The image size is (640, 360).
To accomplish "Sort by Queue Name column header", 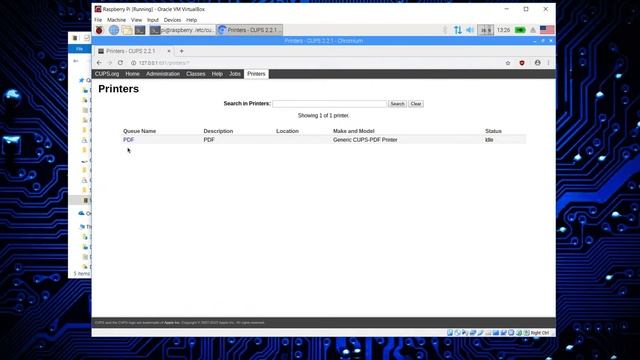I will [x=140, y=131].
